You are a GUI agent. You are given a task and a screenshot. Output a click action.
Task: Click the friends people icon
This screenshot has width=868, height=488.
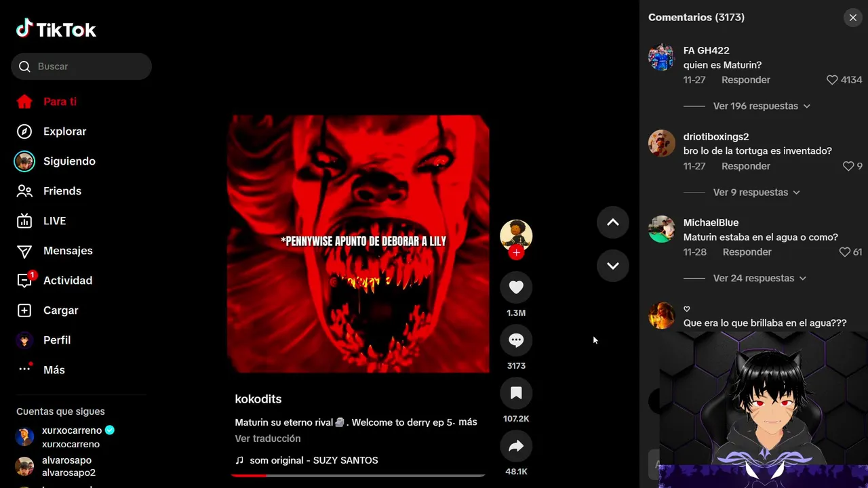click(x=24, y=191)
